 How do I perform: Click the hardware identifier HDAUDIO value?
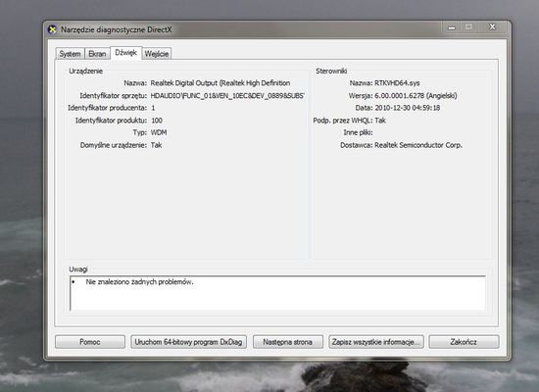pos(227,96)
